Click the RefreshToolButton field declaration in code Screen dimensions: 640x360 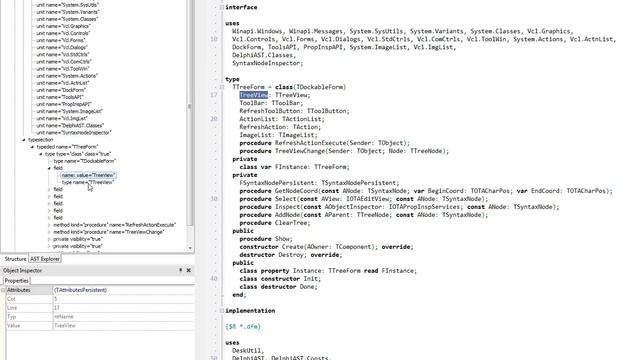[294, 111]
